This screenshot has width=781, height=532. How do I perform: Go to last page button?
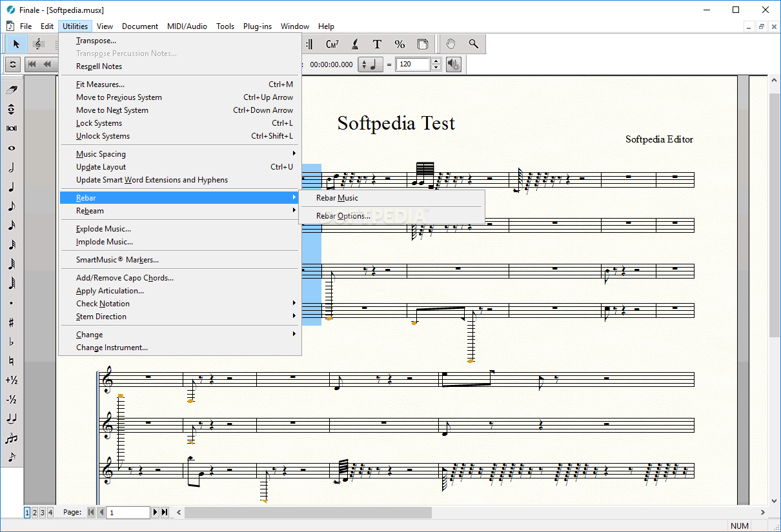pyautogui.click(x=165, y=513)
